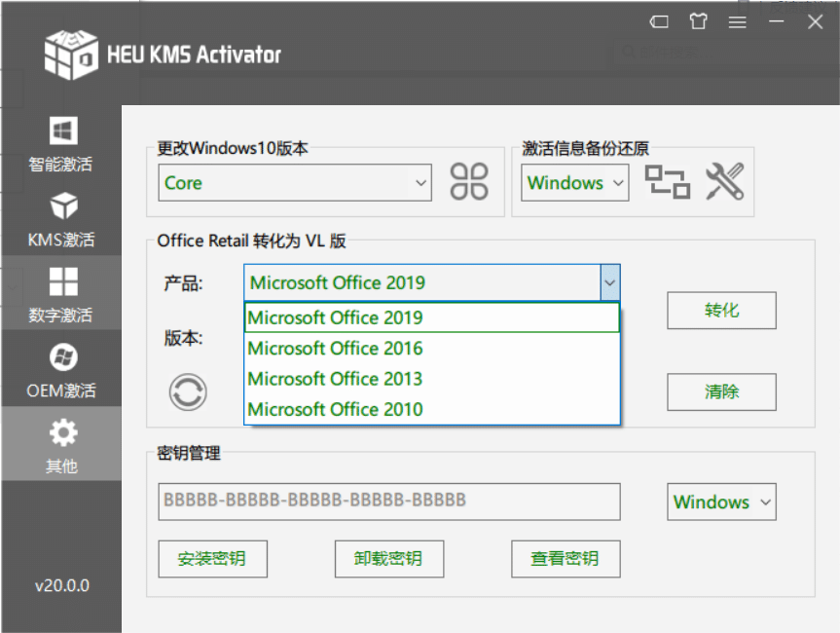Select Microsoft Office 2016 from list
This screenshot has height=633, width=840.
click(x=432, y=349)
